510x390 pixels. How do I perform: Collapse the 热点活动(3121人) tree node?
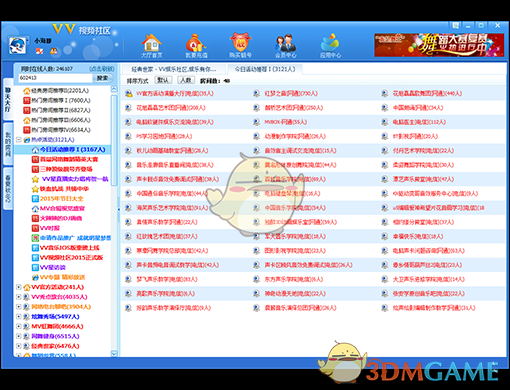pos(19,140)
